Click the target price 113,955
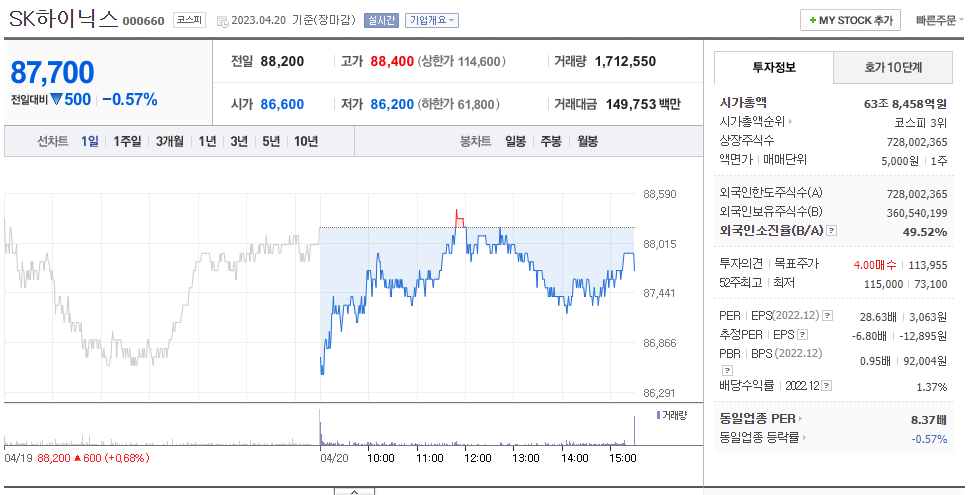This screenshot has width=973, height=495. pyautogui.click(x=928, y=265)
